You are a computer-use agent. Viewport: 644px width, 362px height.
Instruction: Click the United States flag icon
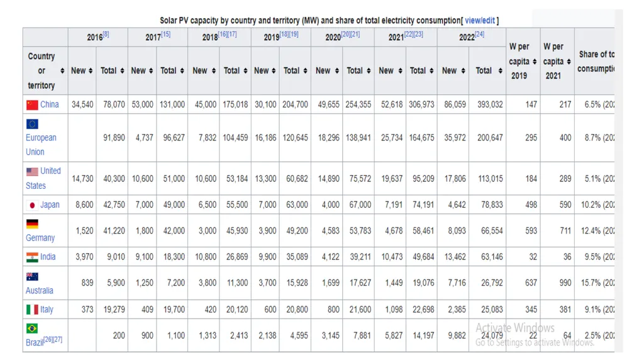tap(32, 171)
